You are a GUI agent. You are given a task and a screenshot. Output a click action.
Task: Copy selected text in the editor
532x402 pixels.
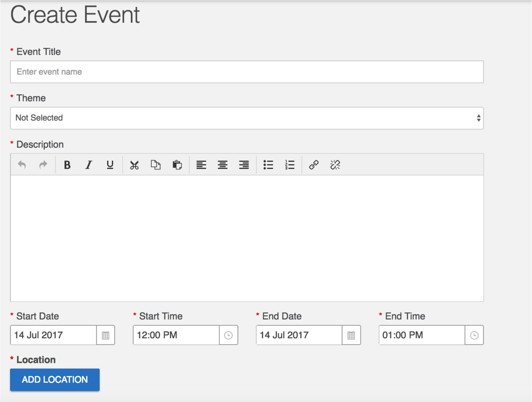coord(155,165)
